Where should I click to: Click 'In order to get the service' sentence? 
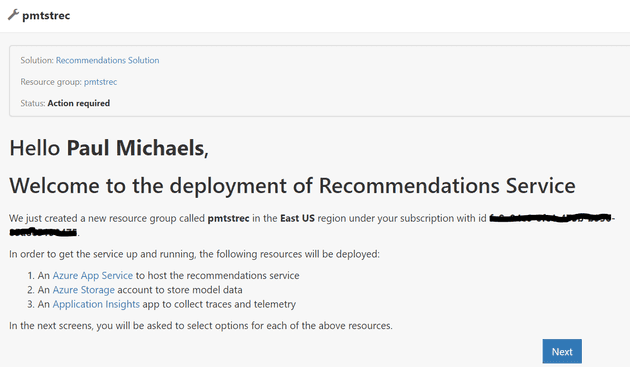tap(194, 254)
